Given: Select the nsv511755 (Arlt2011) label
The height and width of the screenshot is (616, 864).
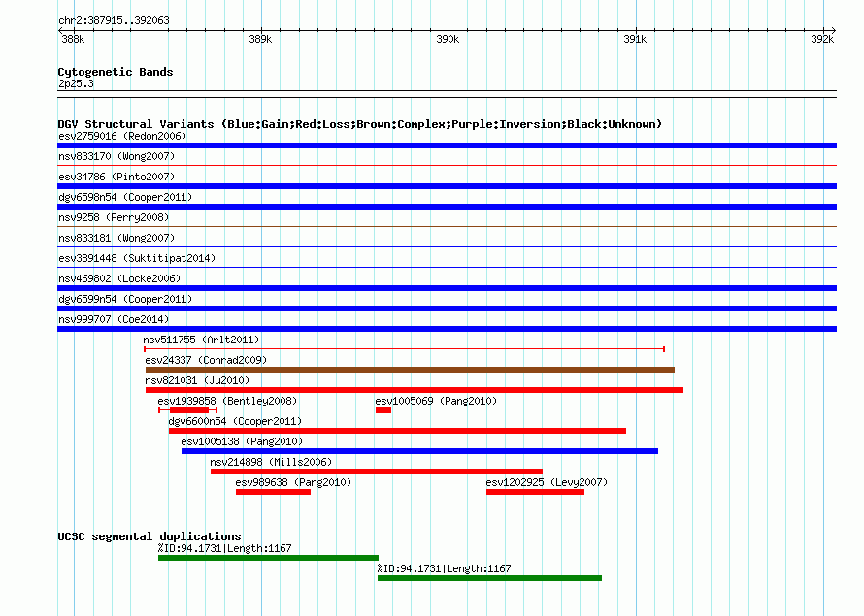Looking at the screenshot, I should [x=201, y=340].
